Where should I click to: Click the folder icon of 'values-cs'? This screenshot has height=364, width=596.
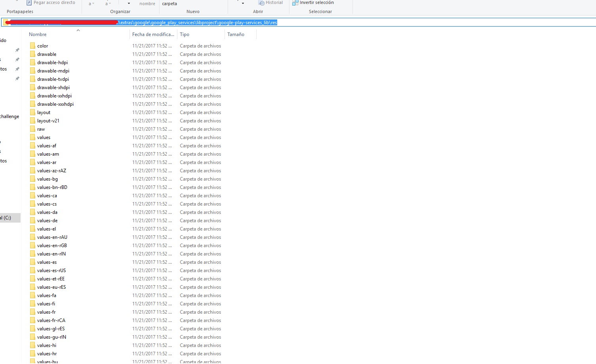33,204
